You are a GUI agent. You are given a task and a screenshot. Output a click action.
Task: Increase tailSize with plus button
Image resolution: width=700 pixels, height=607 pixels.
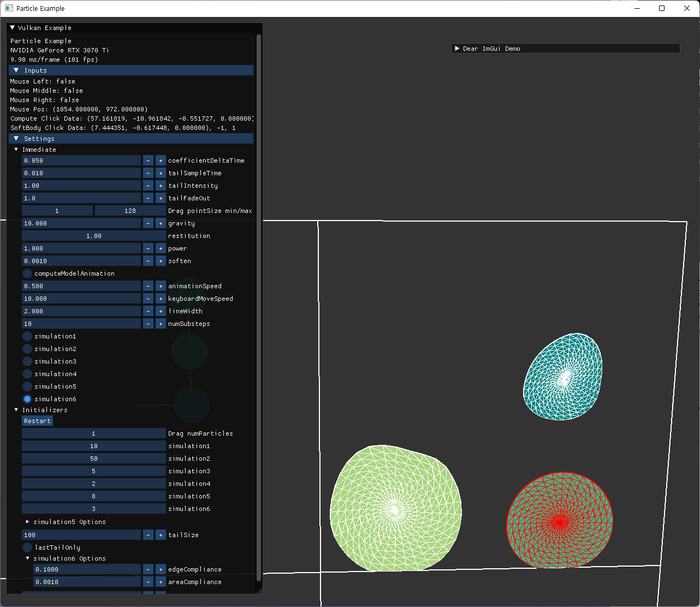(161, 535)
